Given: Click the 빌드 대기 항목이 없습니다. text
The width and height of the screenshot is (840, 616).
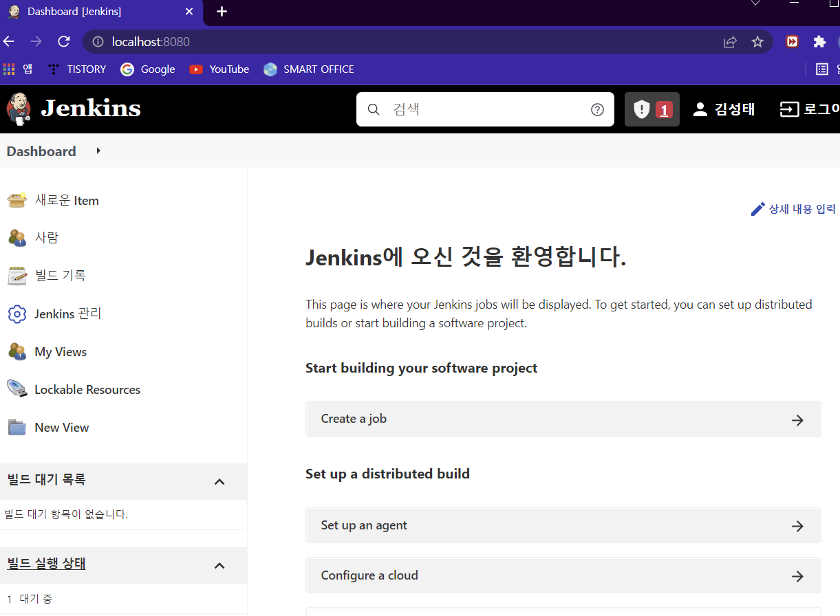Looking at the screenshot, I should (x=66, y=514).
